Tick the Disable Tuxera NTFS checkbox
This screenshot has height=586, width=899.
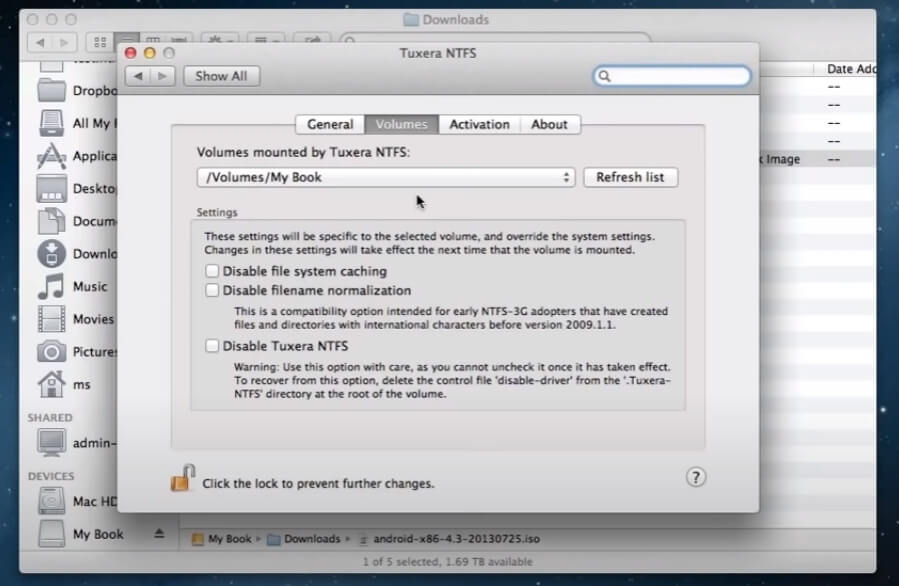[x=212, y=346]
